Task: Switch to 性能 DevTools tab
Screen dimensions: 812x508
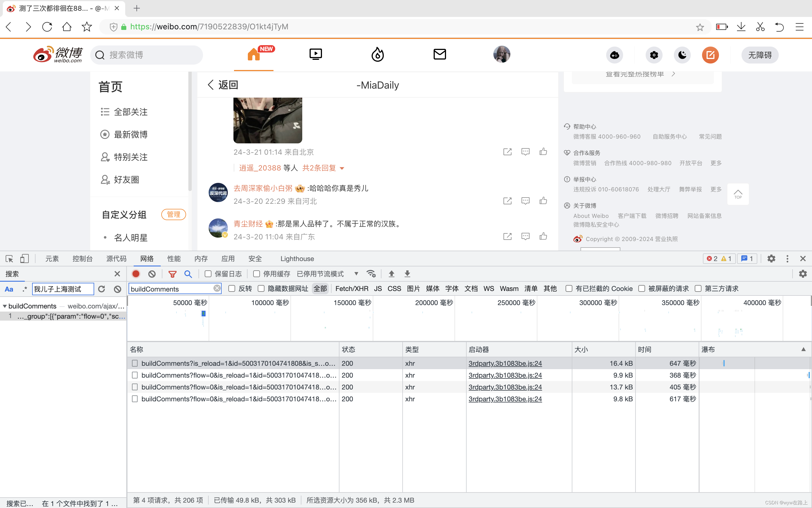Action: 174,259
